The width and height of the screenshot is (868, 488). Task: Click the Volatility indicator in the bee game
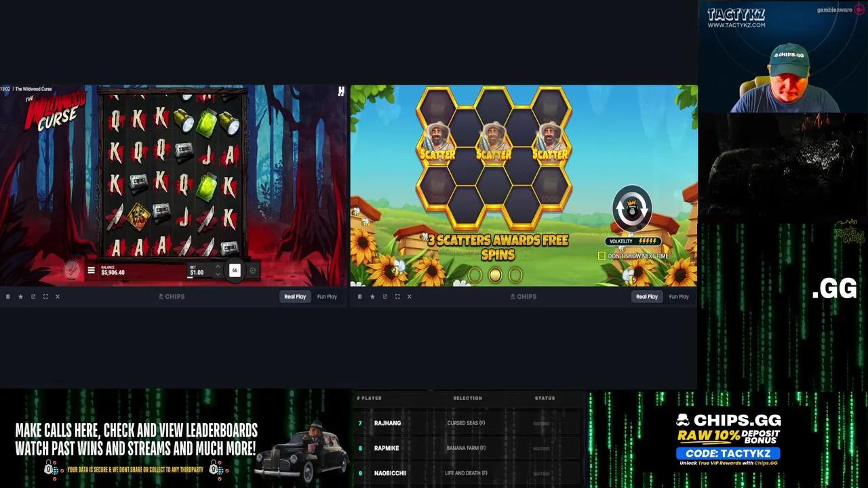pos(633,241)
